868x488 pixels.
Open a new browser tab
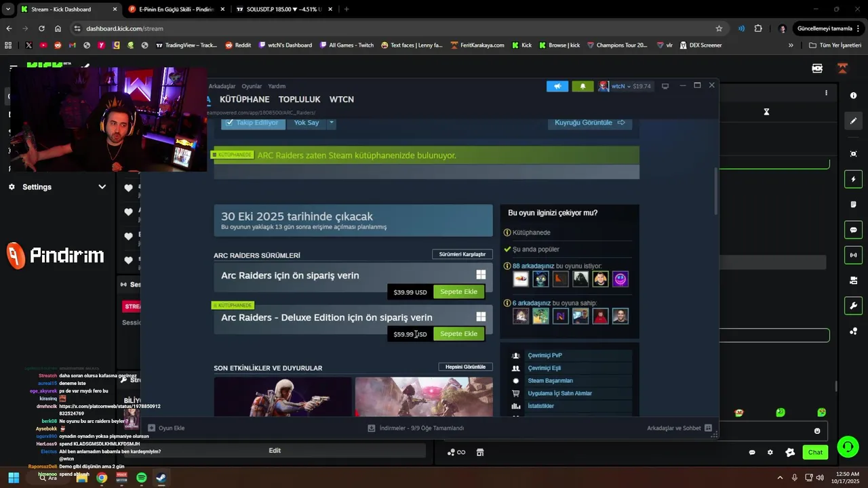(x=347, y=9)
